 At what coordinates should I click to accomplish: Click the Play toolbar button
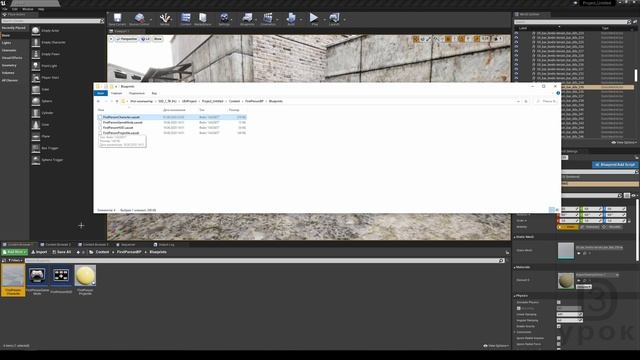[314, 19]
